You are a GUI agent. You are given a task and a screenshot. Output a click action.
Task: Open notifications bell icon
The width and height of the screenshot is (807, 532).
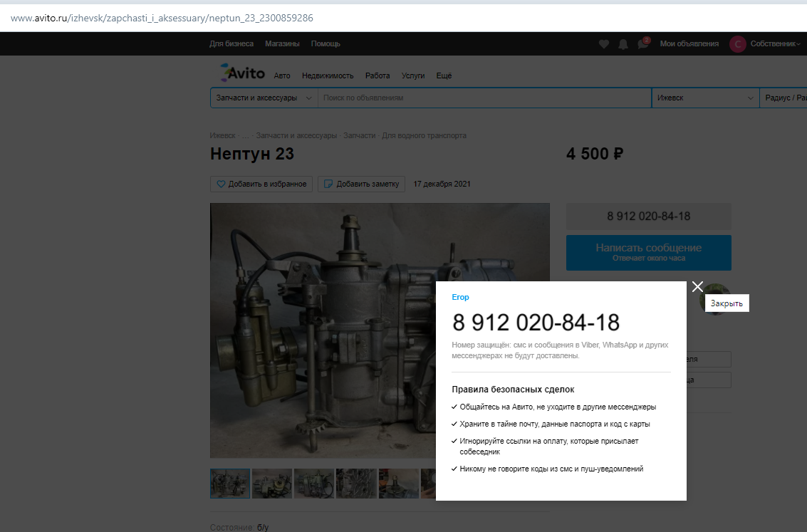623,44
